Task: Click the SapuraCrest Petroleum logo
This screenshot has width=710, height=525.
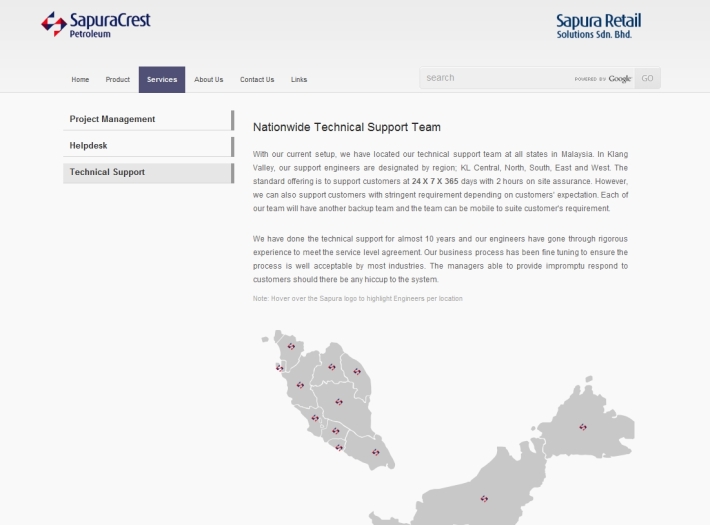Action: click(96, 24)
